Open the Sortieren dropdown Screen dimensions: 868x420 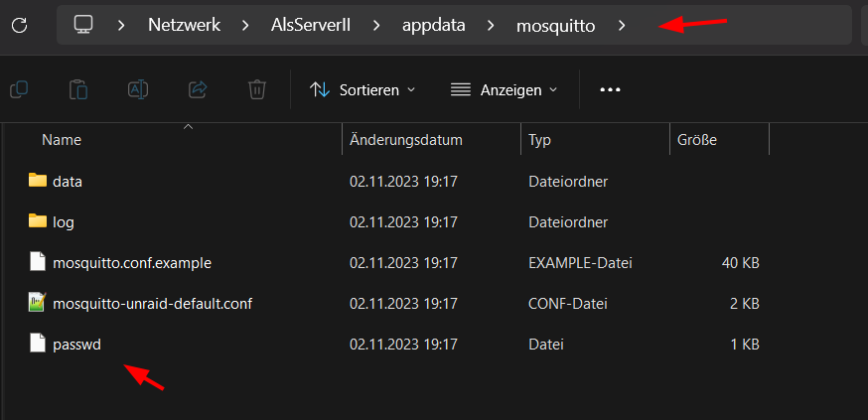(x=362, y=89)
